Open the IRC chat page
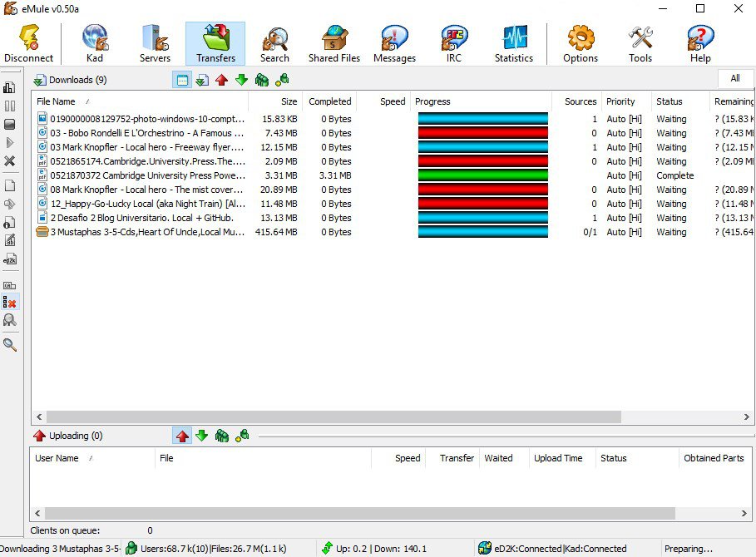Image resolution: width=756 pixels, height=557 pixels. pos(454,43)
